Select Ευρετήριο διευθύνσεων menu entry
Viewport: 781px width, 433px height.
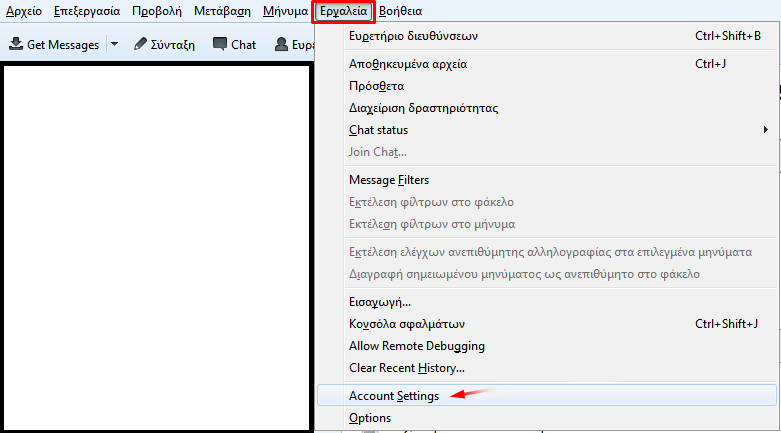point(547,36)
